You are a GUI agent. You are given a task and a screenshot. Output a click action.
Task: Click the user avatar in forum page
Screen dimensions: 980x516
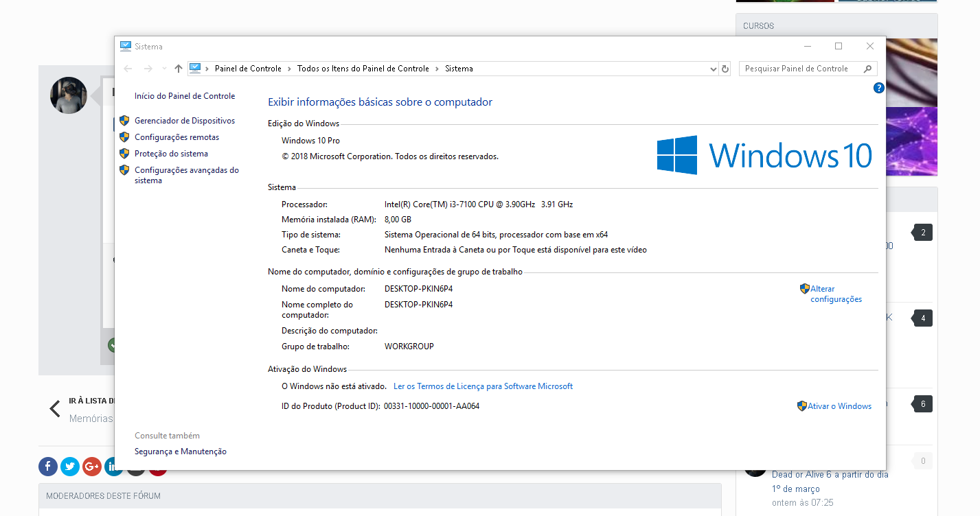click(x=69, y=95)
